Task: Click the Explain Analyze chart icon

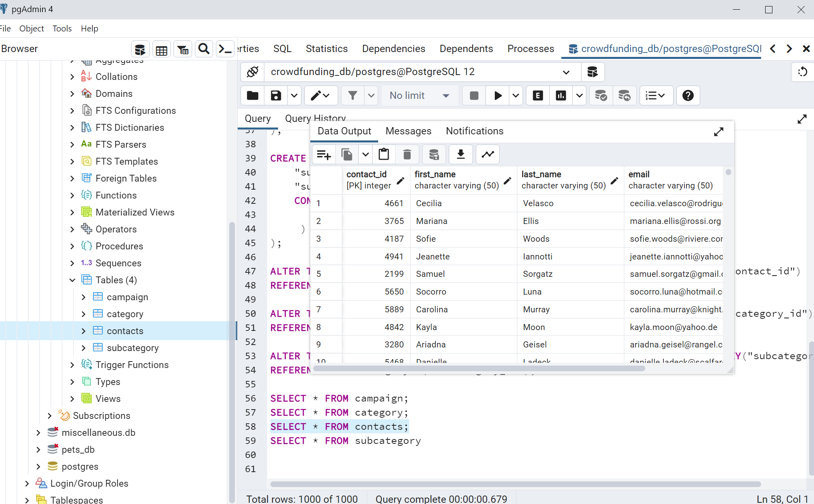Action: click(x=561, y=96)
